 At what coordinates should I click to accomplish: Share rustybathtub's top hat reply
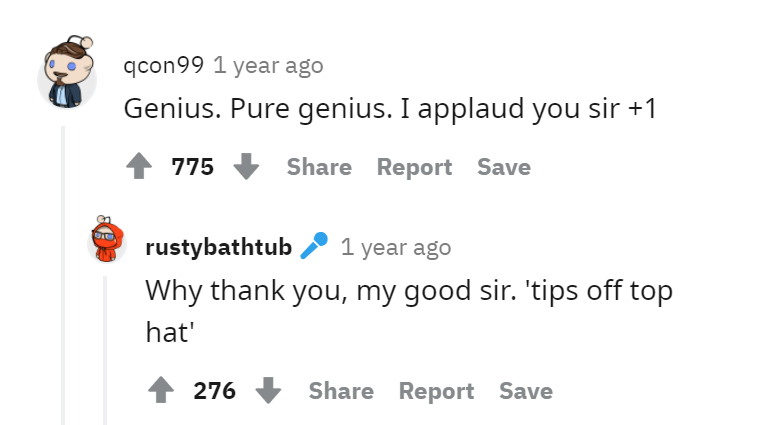click(341, 391)
